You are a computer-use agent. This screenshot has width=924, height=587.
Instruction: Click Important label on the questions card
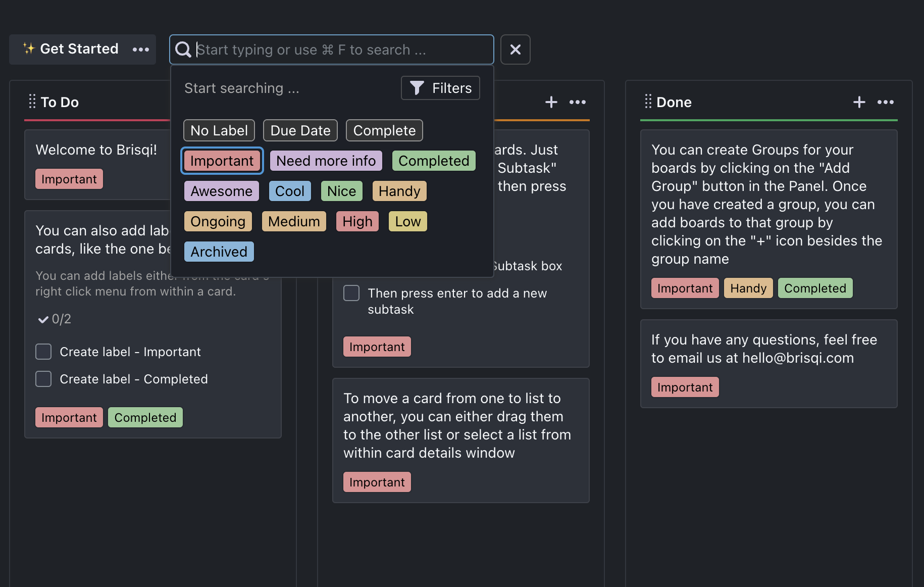685,387
